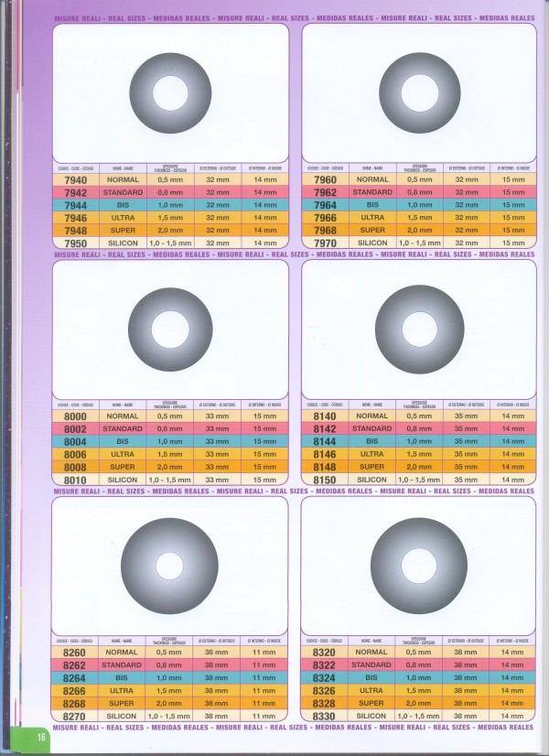Click product code 7940

click(76, 179)
